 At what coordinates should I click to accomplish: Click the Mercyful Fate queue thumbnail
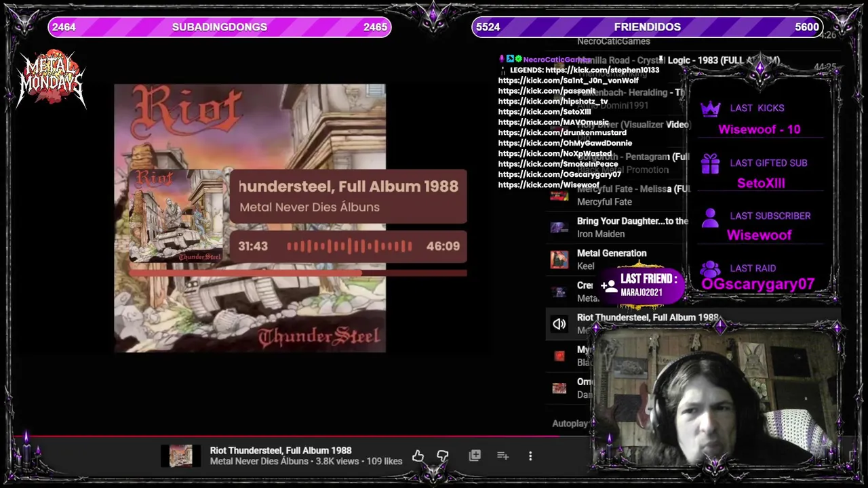click(559, 196)
